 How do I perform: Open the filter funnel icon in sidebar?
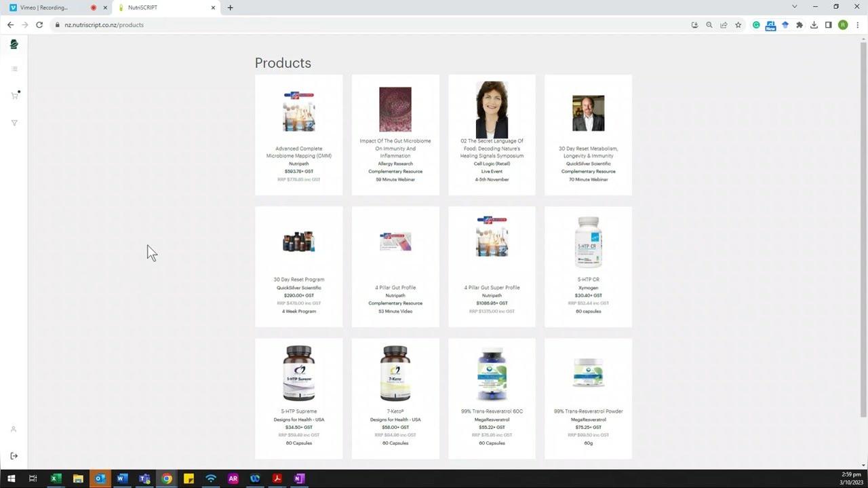click(14, 123)
